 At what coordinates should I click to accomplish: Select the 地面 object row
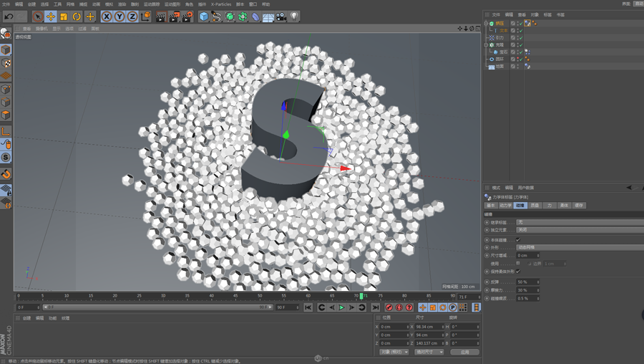499,66
